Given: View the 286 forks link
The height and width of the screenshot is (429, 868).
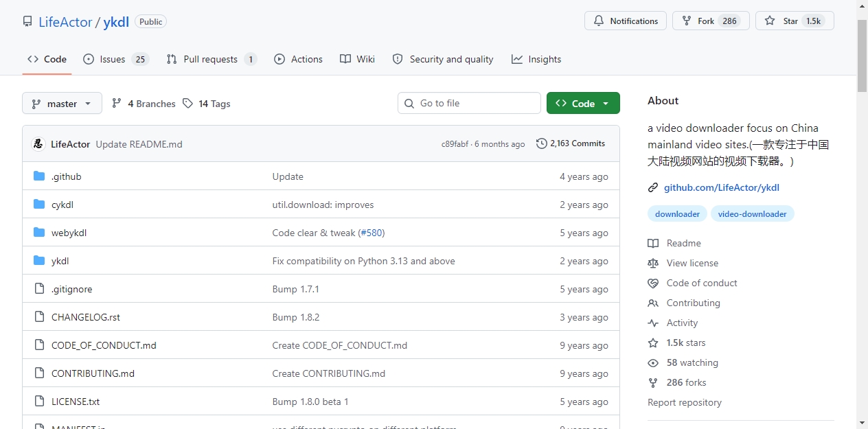Looking at the screenshot, I should tap(677, 382).
